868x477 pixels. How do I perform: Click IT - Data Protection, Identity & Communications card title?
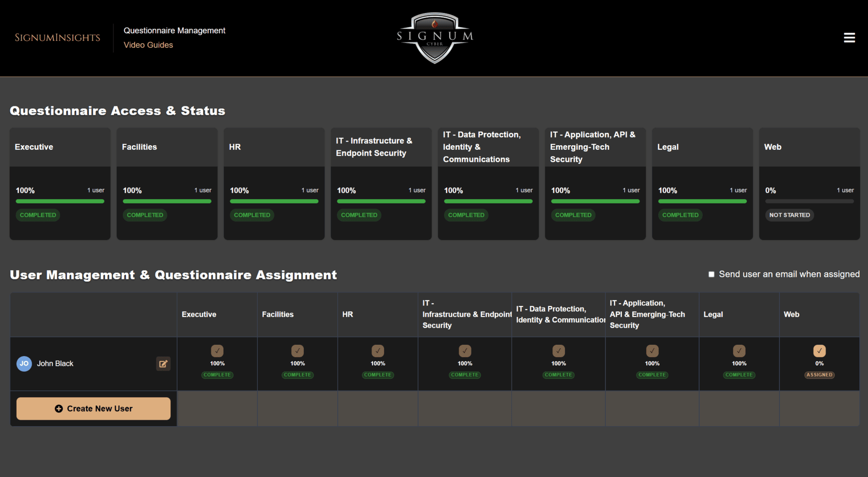(x=482, y=147)
